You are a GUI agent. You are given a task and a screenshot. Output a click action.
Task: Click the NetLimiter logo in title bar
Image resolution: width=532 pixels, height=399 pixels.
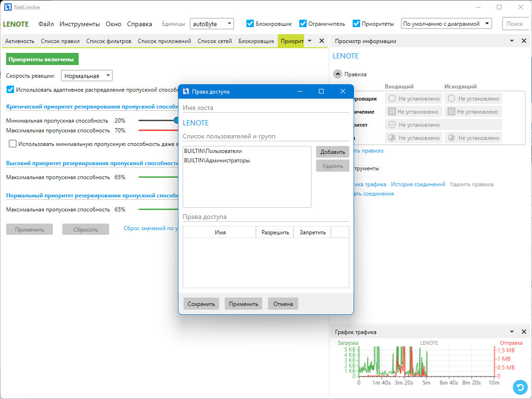pos(7,7)
